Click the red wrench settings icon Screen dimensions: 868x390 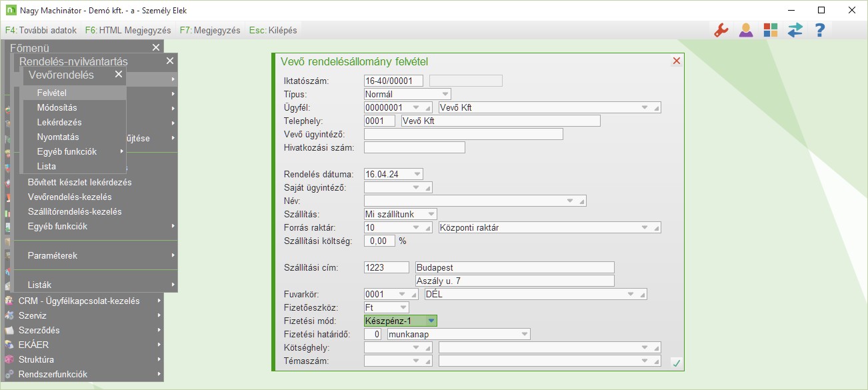pyautogui.click(x=721, y=30)
